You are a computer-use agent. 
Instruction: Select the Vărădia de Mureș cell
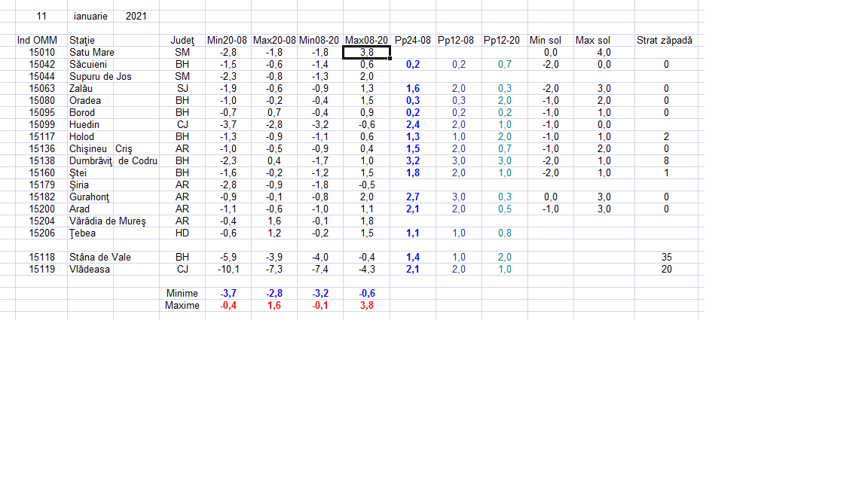108,221
